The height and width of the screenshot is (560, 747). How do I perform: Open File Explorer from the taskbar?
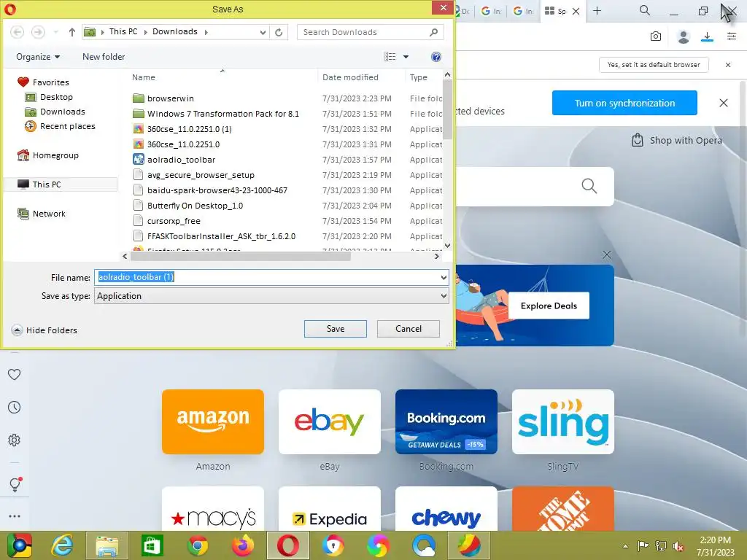pos(107,545)
